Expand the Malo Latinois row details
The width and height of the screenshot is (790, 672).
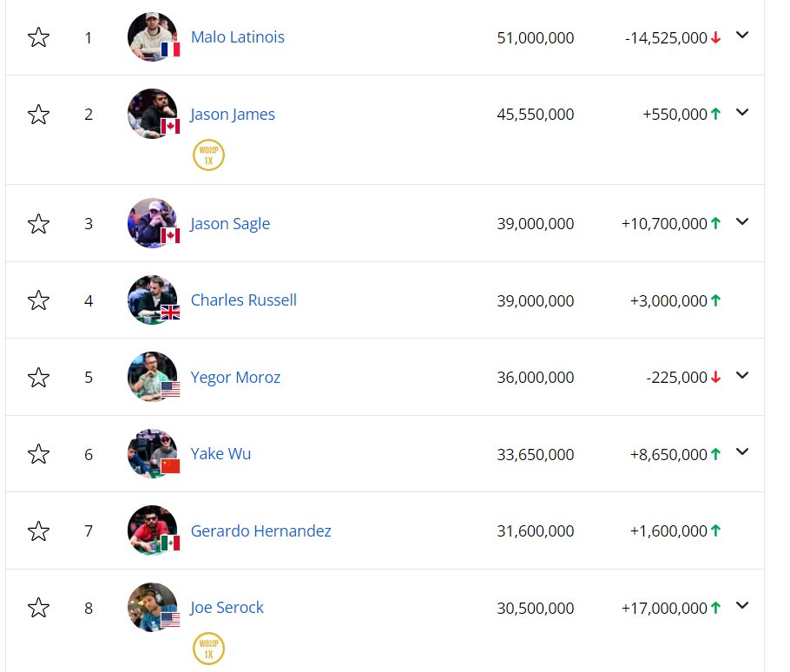pyautogui.click(x=742, y=36)
